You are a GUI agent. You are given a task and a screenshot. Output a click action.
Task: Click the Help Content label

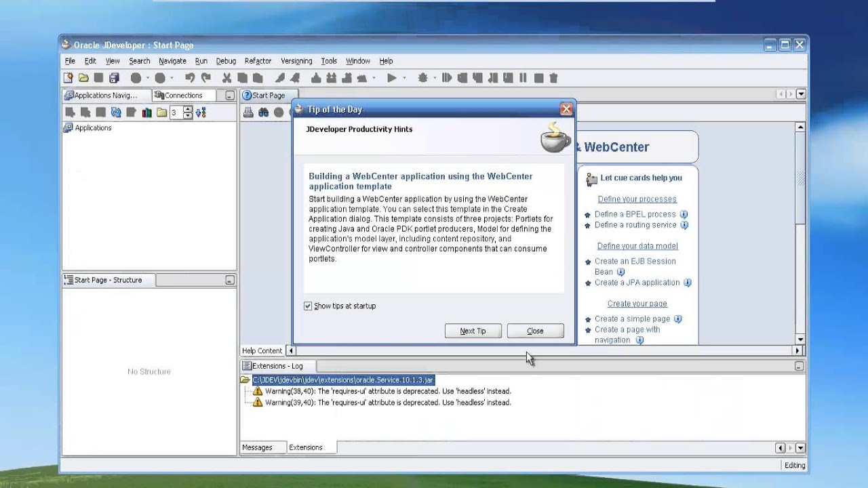[262, 351]
